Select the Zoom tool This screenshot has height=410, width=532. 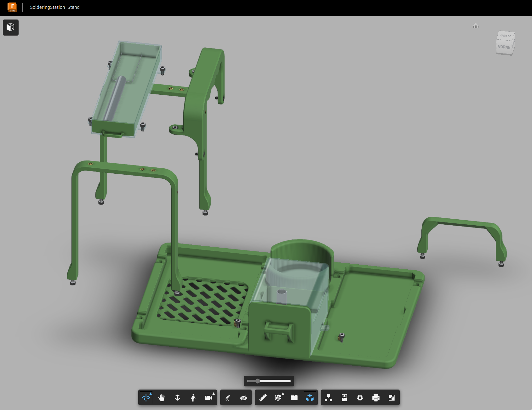pos(177,397)
